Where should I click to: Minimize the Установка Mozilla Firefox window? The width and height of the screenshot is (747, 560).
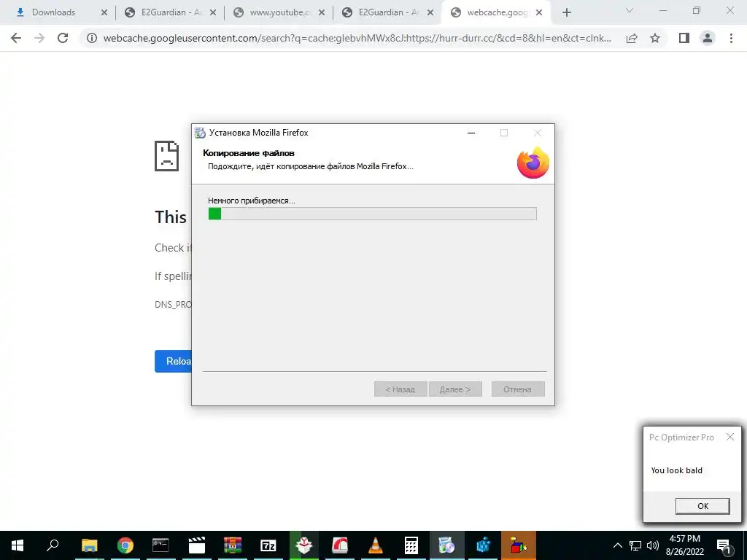[471, 133]
